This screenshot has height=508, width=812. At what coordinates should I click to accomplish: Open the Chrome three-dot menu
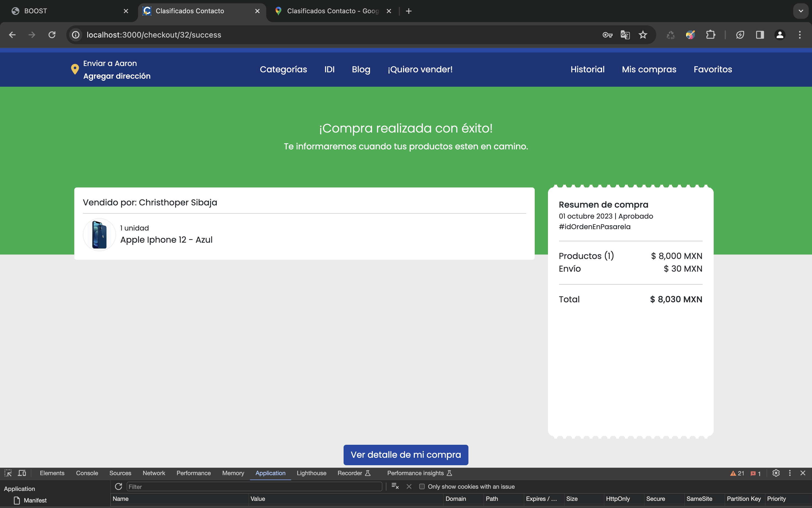[800, 35]
